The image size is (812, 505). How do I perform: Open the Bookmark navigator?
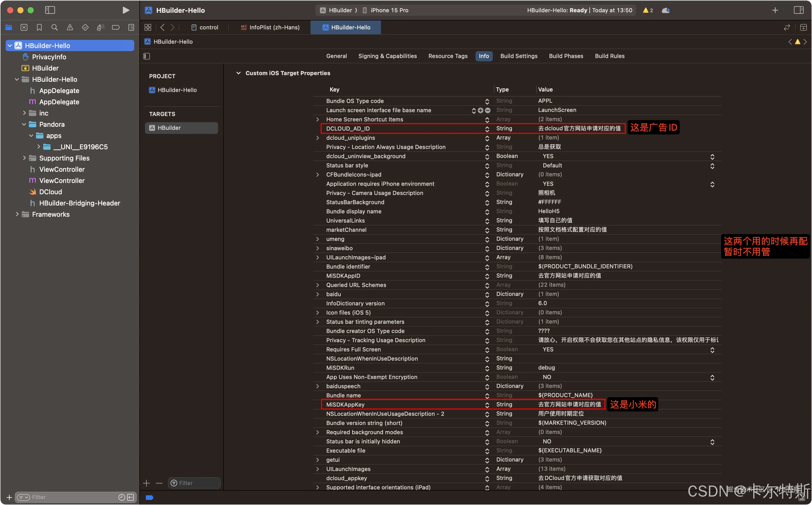[x=39, y=27]
